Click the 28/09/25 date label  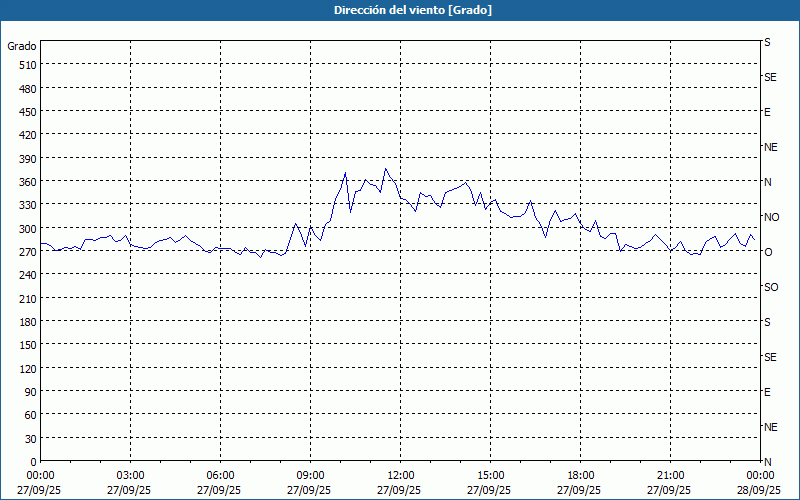pyautogui.click(x=757, y=490)
